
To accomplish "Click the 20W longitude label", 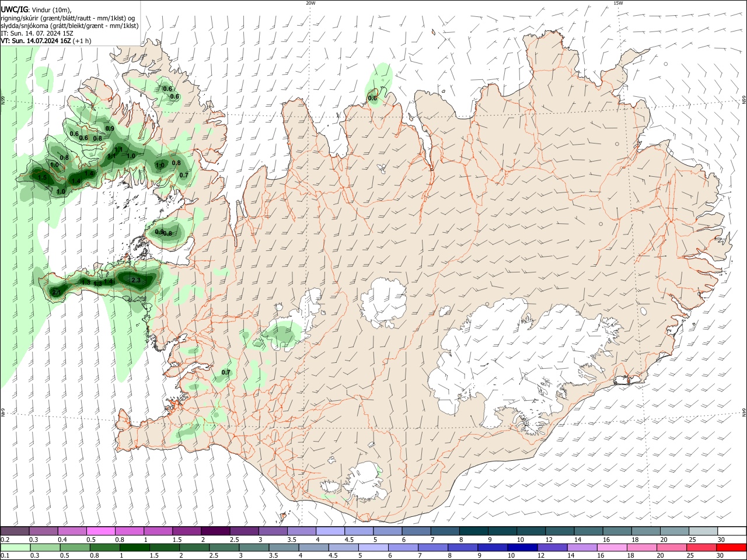I will pos(310,3).
